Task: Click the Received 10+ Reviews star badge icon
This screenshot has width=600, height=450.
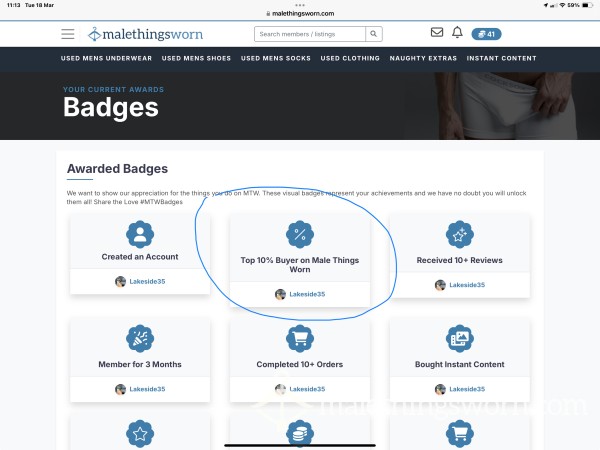Action: [460, 234]
